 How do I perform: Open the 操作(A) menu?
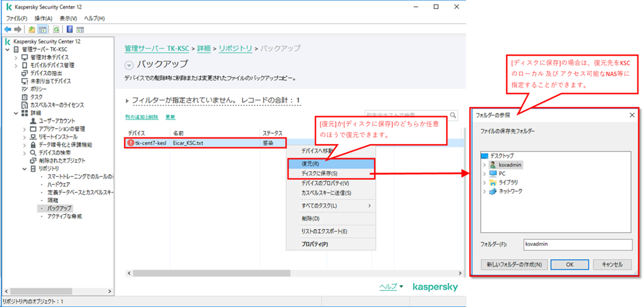pos(43,18)
